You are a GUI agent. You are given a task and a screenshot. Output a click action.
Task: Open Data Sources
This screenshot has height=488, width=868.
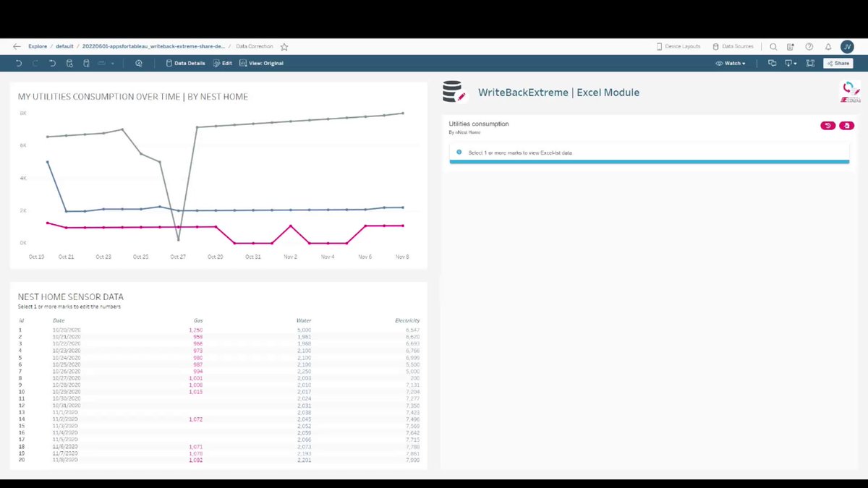click(733, 46)
